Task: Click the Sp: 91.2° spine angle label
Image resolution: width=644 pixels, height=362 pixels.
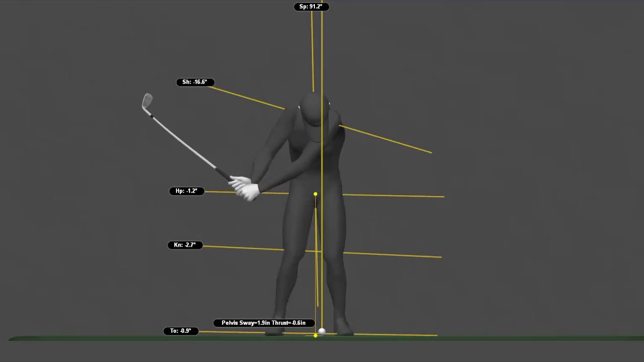Action: [x=311, y=7]
